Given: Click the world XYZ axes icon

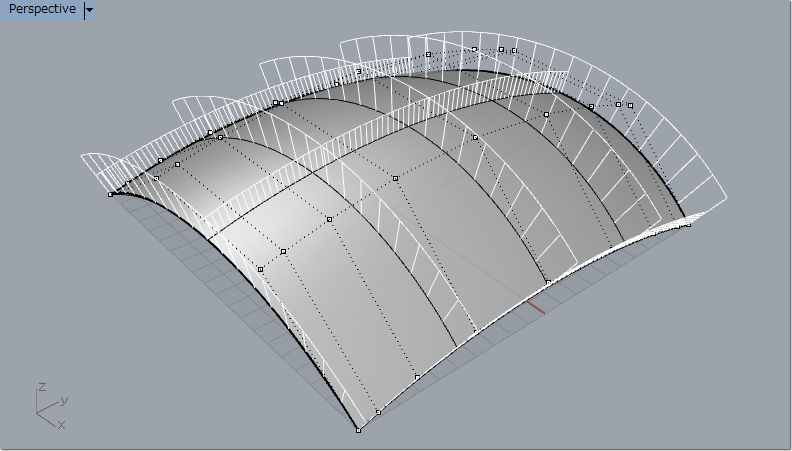Looking at the screenshot, I should click(x=51, y=406).
